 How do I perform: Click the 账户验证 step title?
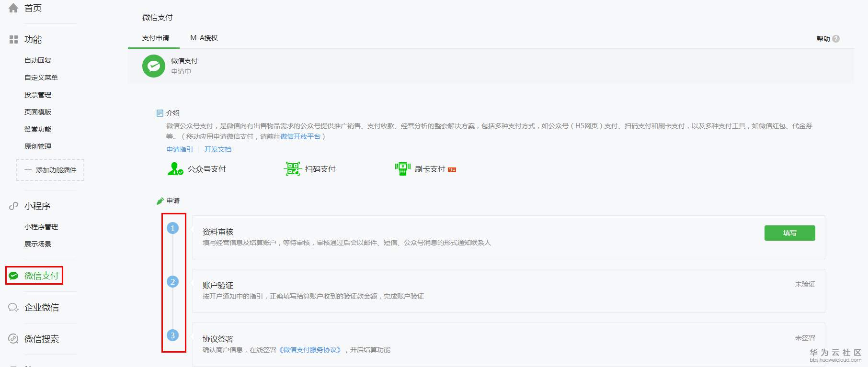(218, 285)
